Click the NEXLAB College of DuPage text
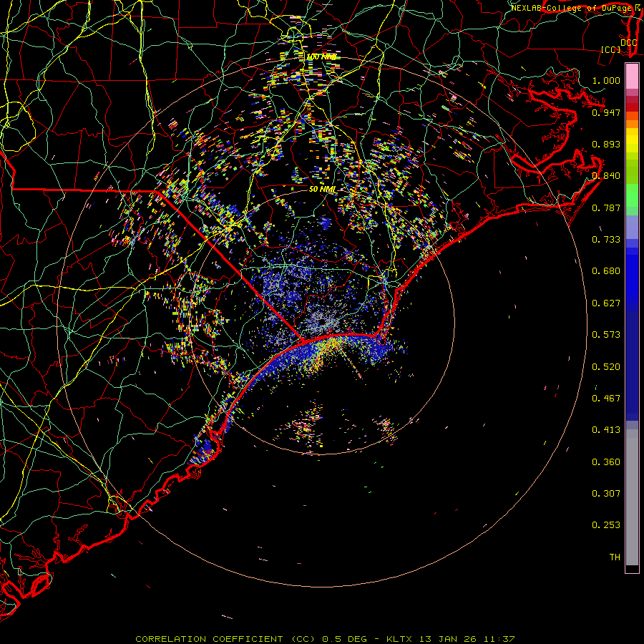The image size is (644, 644). [x=575, y=8]
